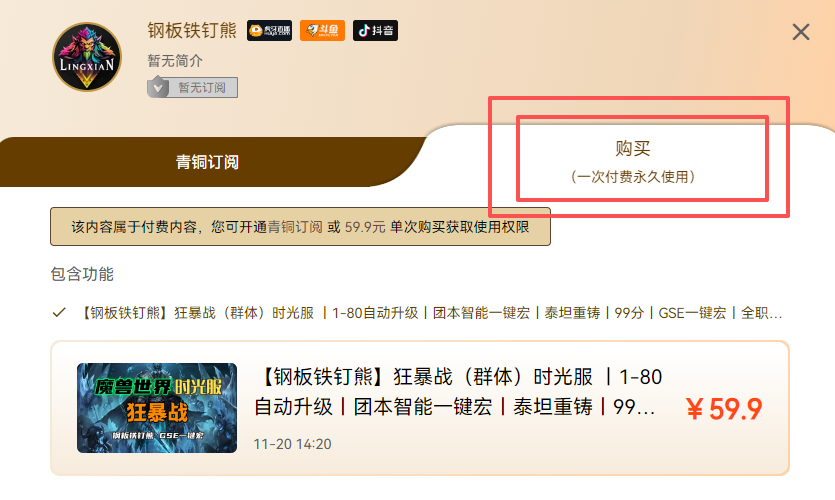Viewport: 835px width, 500px height.
Task: Click the 59.9元 link in the notice
Action: point(365,227)
